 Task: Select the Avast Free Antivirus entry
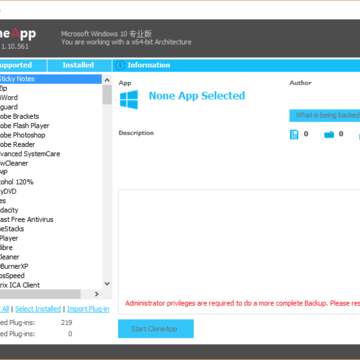51,219
